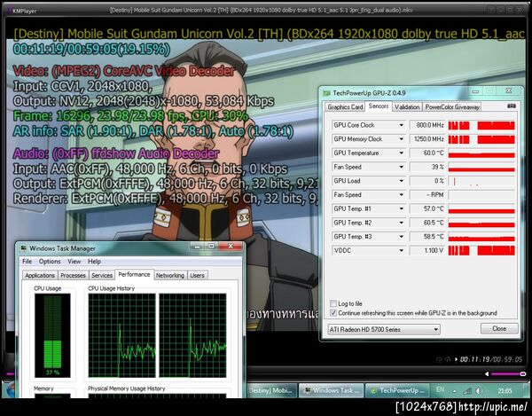Screen dimensions: 532x416
Task: Expand the VDDC sensor dropdown
Action: click(x=401, y=250)
